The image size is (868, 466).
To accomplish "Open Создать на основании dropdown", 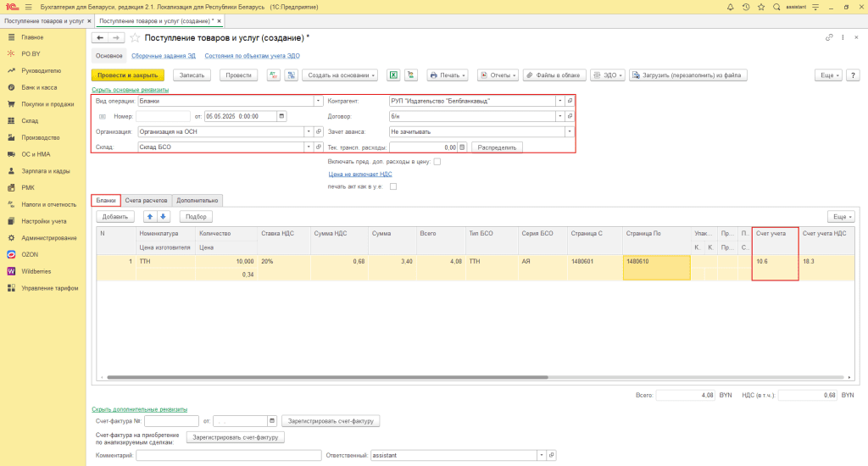I will pos(340,75).
